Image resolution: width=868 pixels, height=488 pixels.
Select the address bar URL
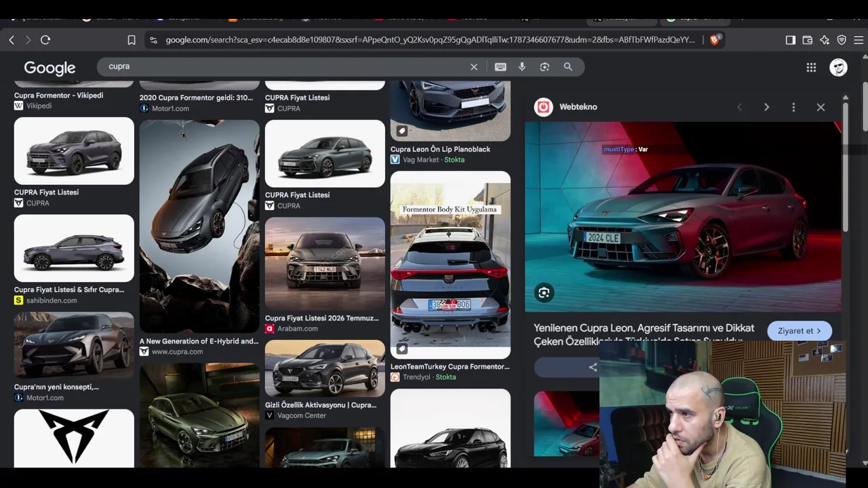[x=430, y=40]
